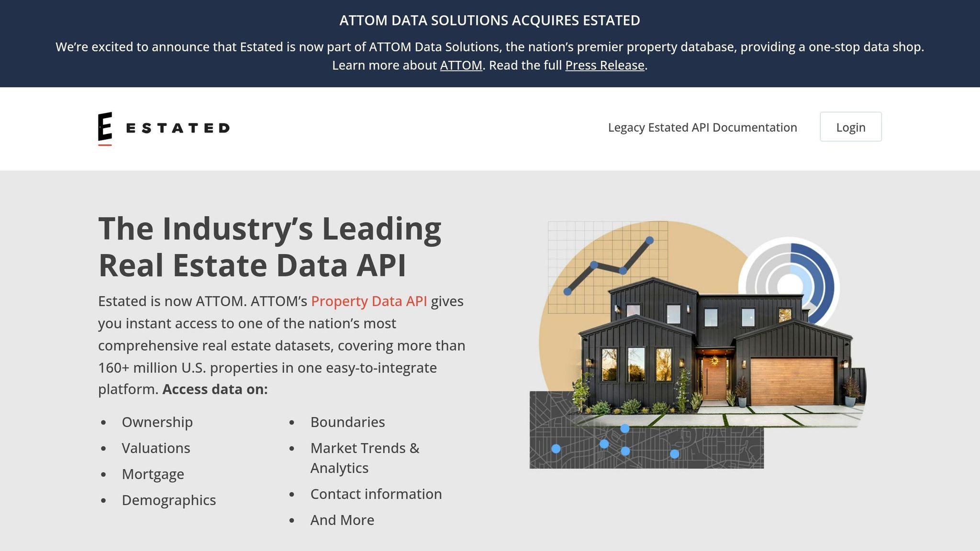The height and width of the screenshot is (551, 980).
Task: Click the 'And More' list item
Action: (342, 520)
